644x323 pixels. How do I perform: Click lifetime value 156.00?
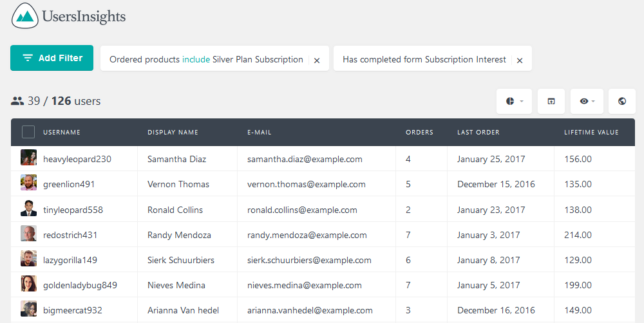[578, 159]
